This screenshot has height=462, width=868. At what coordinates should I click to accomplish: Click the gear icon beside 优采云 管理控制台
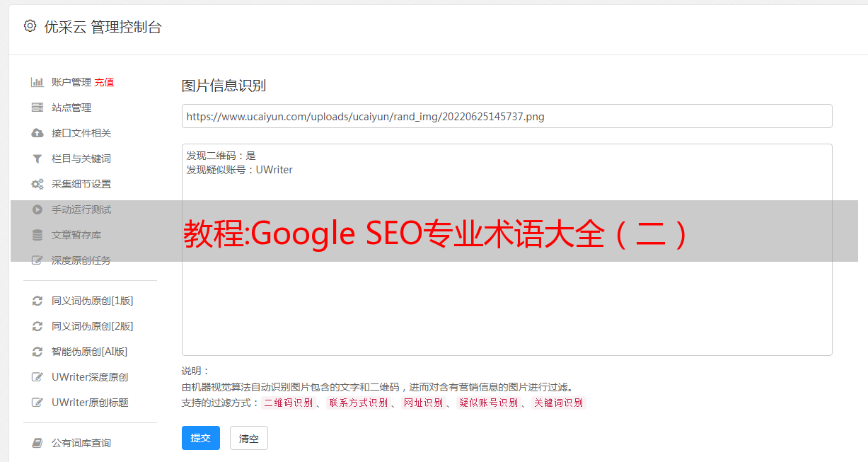pos(30,26)
